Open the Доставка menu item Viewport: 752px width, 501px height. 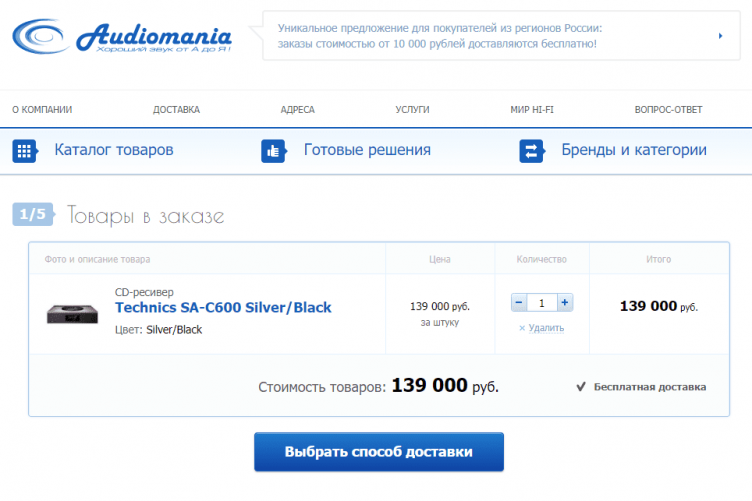[176, 110]
